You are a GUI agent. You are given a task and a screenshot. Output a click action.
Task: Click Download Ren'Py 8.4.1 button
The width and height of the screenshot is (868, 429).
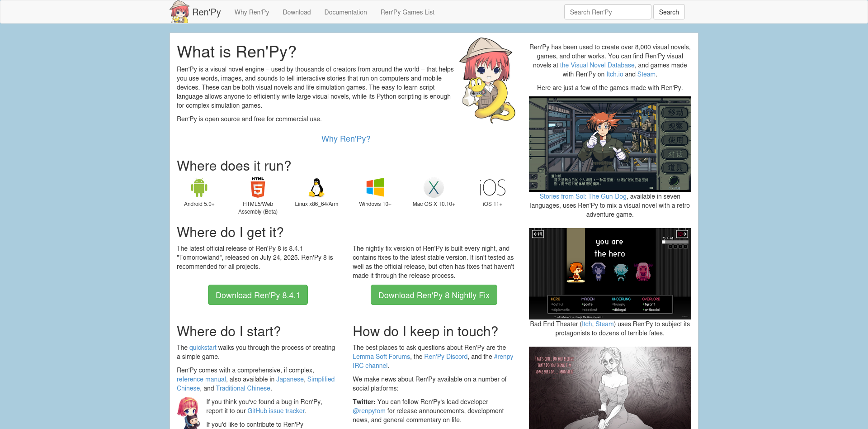[258, 295]
